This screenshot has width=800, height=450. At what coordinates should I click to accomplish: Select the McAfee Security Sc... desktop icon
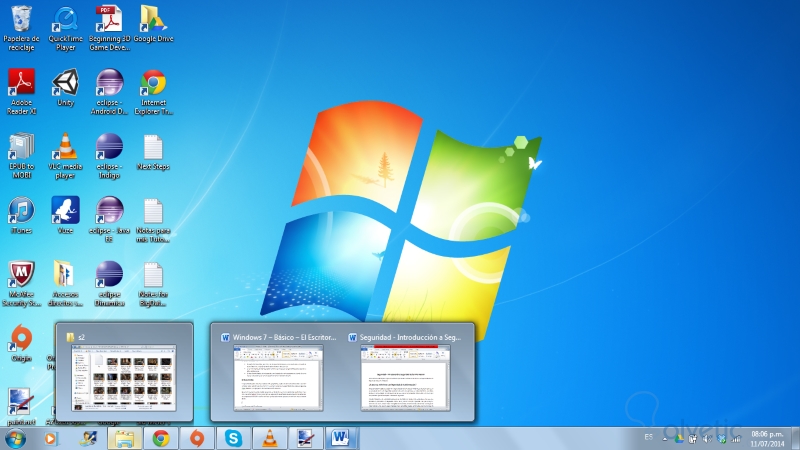pos(21,284)
